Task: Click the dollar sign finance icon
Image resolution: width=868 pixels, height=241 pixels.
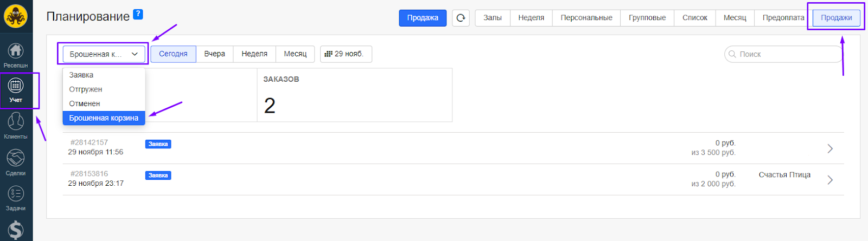Action: tap(16, 230)
